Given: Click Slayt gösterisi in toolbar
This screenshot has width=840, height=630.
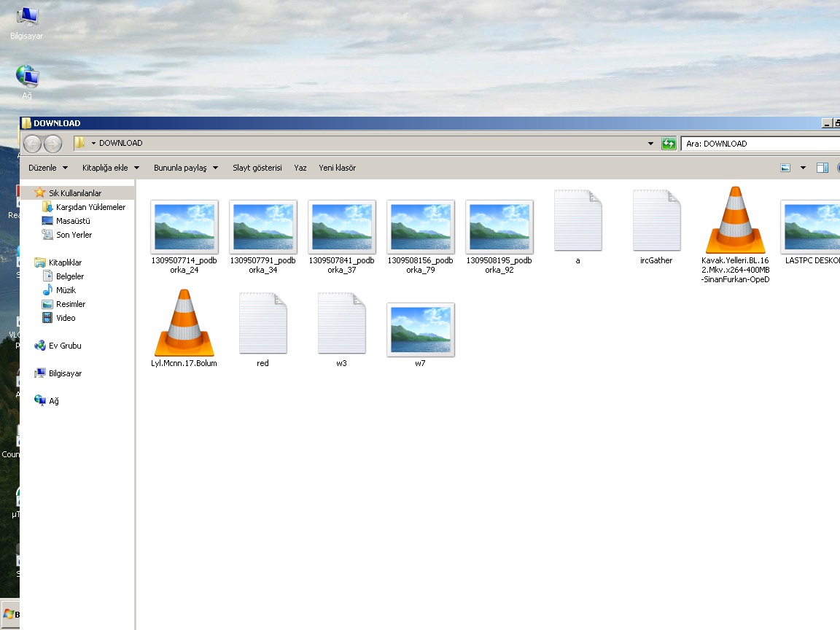Looking at the screenshot, I should pos(257,168).
